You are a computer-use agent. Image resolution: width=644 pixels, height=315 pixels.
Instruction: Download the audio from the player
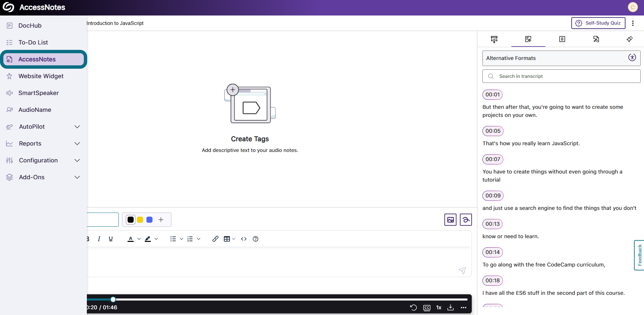coord(450,308)
